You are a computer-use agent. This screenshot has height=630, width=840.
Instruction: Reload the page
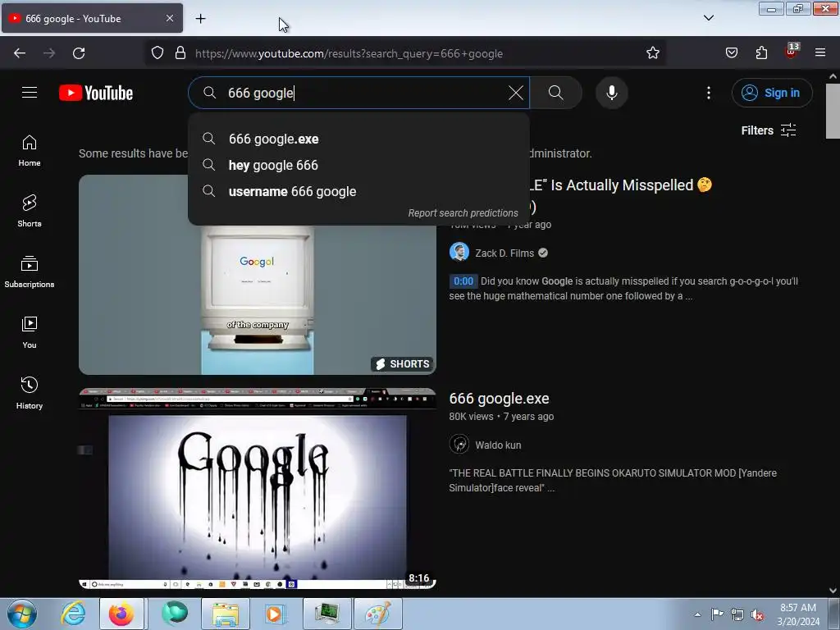[79, 53]
